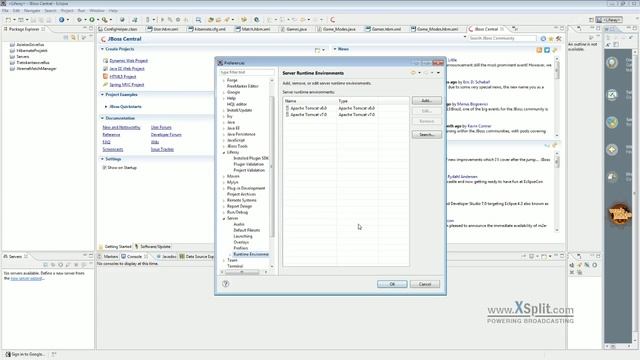Click the green Run toolbar icon
This screenshot has height=360, width=640.
92,20
